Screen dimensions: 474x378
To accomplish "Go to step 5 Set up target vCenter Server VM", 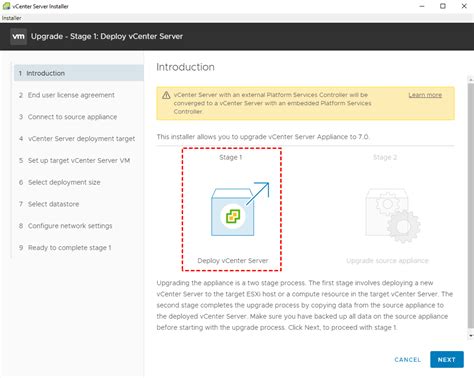I will click(74, 161).
